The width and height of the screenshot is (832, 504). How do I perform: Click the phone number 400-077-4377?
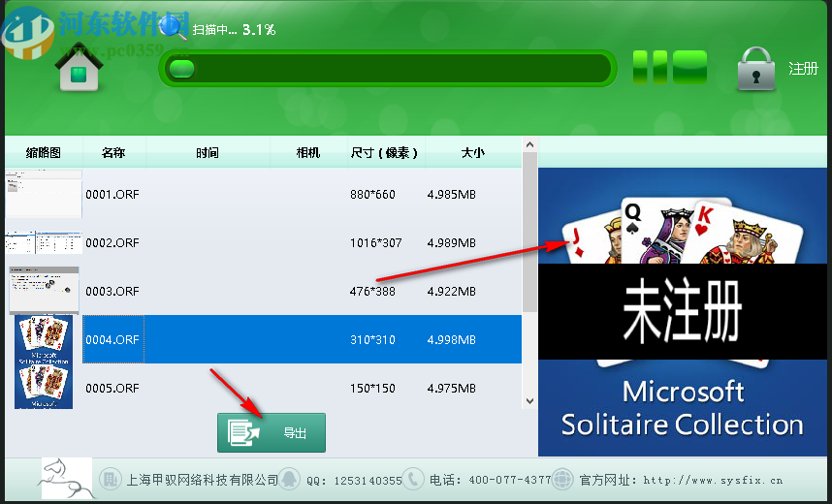pyautogui.click(x=510, y=480)
